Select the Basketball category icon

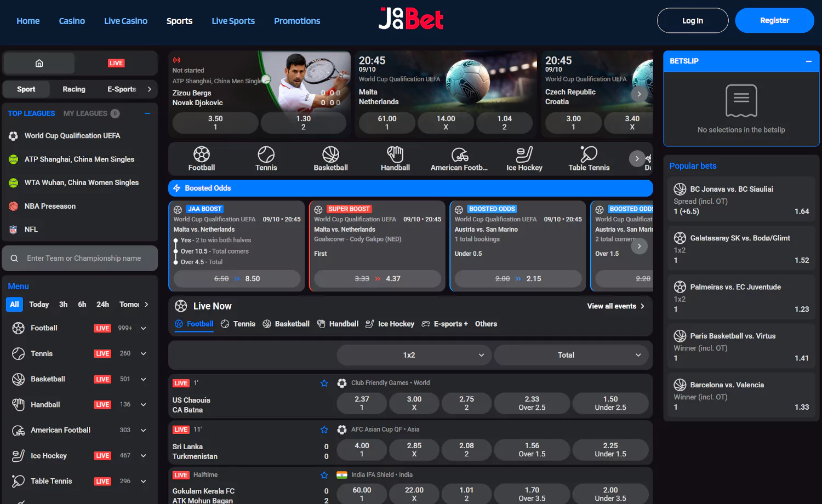coord(330,159)
